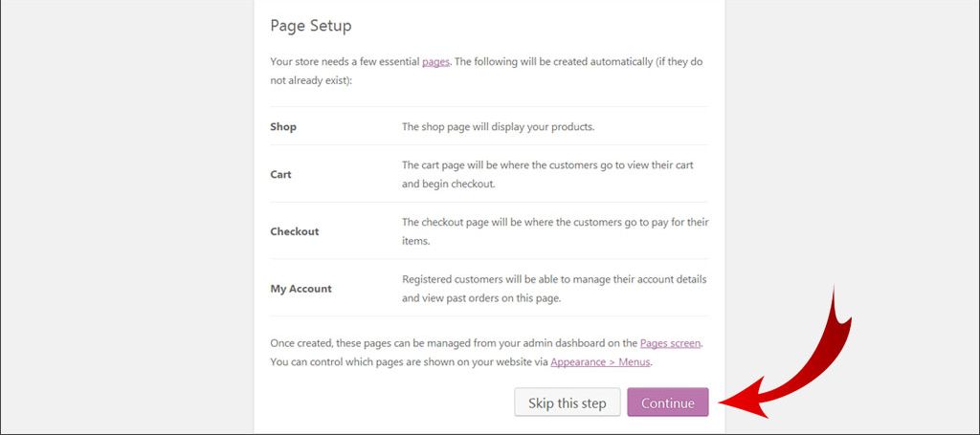This screenshot has width=980, height=435.
Task: Select the "Checkout" row label
Action: 294,231
